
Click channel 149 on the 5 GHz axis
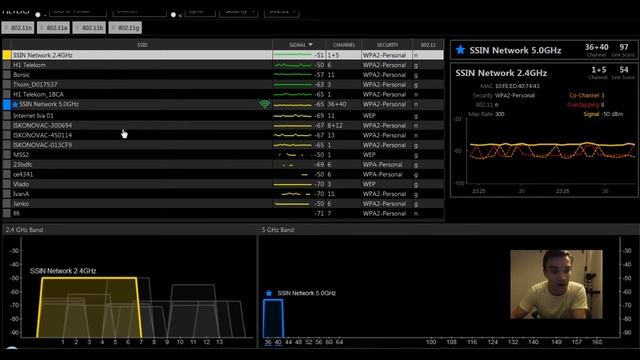coord(556,342)
